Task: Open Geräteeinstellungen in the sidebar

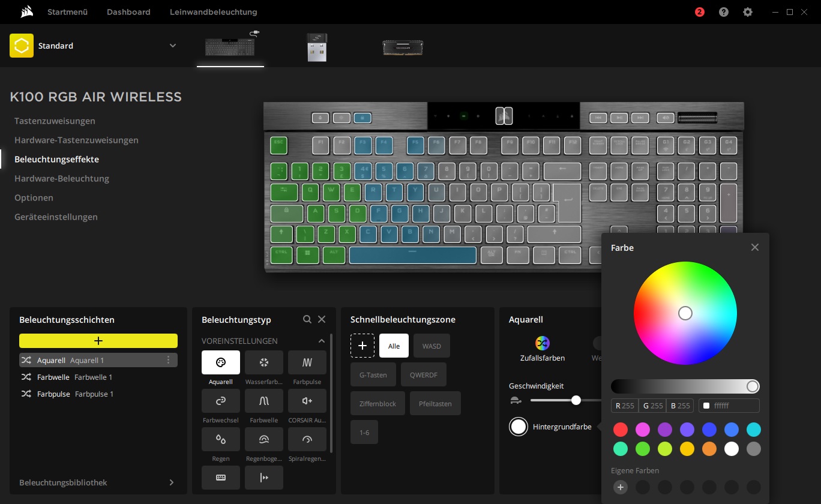Action: coord(56,217)
